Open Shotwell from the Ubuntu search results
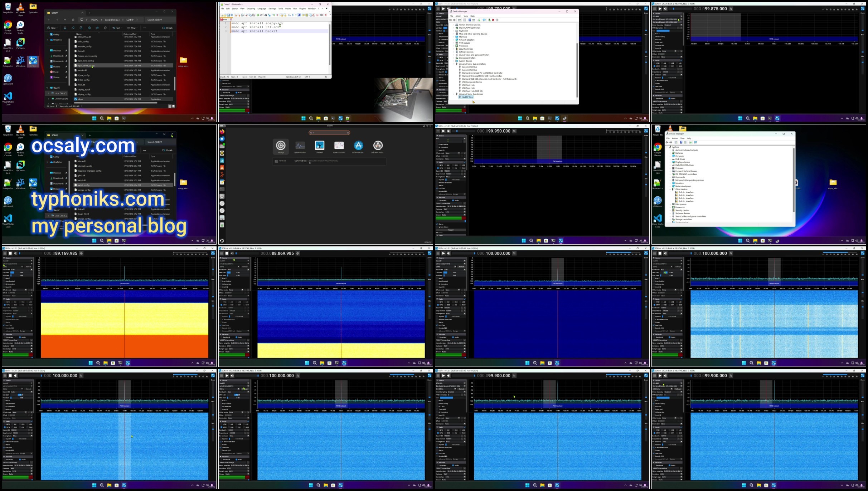Viewport: 868px width, 491px height. click(x=320, y=146)
